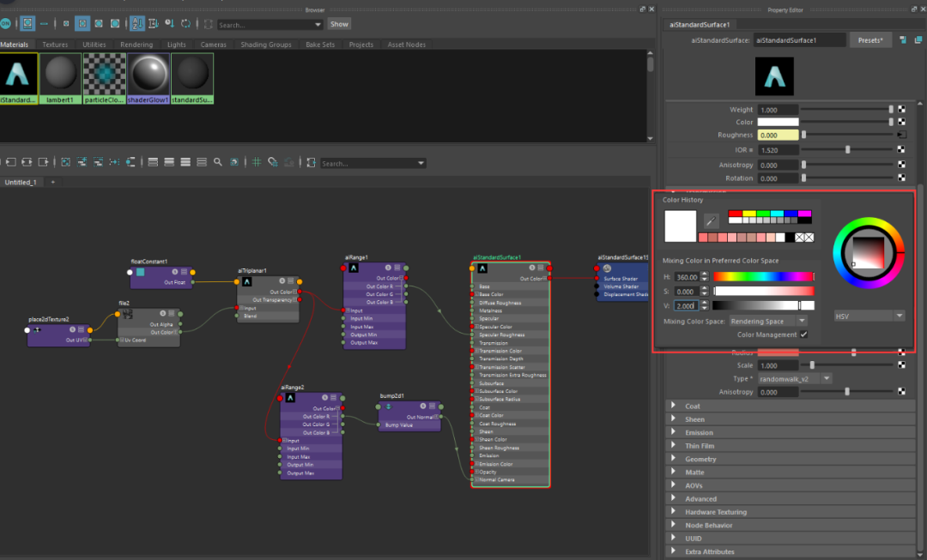Open the HSV color mode dropdown
This screenshot has height=560, width=927.
point(869,316)
